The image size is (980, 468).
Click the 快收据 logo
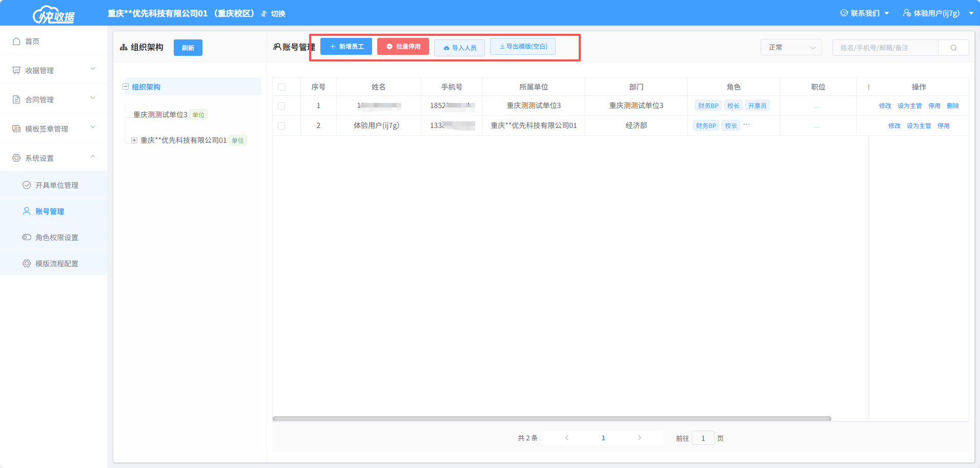(x=54, y=15)
